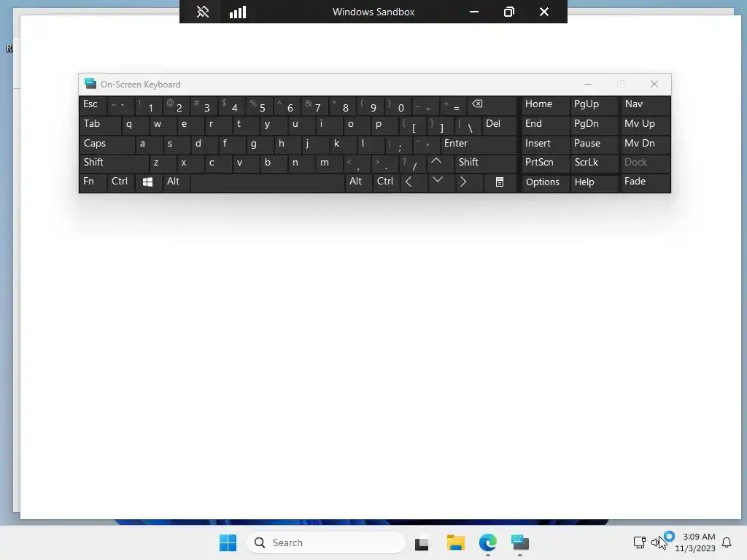
Task: Click the On-Screen Keyboard title bar icon
Action: coord(90,84)
